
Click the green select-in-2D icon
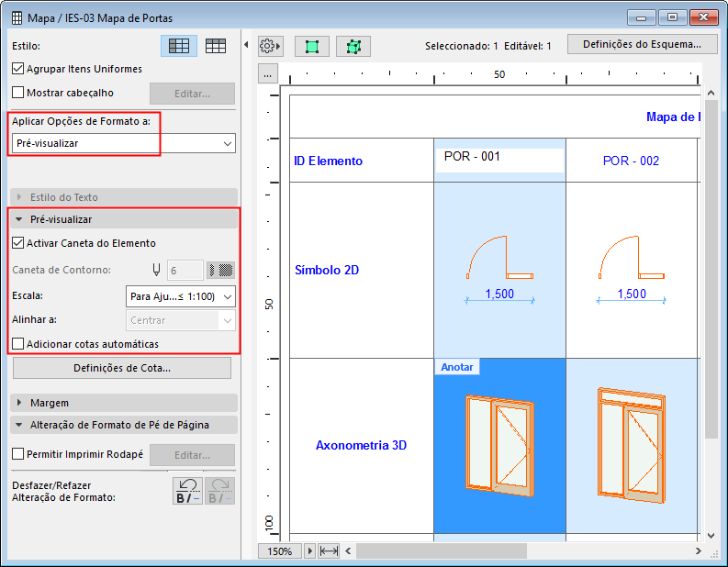coord(312,47)
